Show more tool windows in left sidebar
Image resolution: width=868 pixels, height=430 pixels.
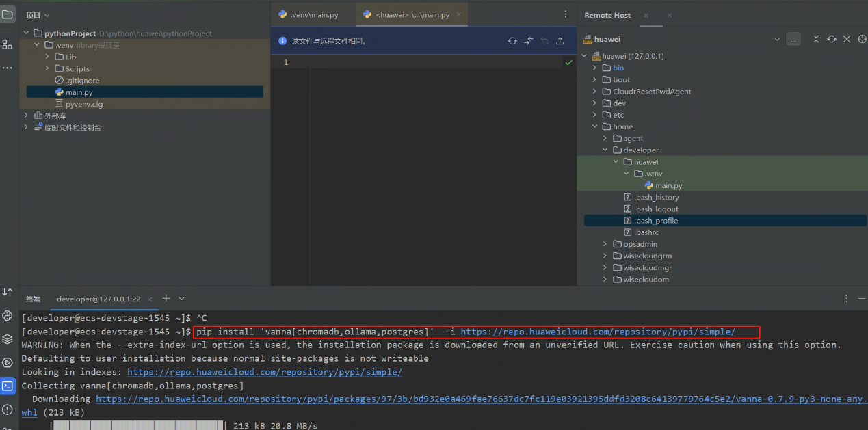[x=8, y=68]
